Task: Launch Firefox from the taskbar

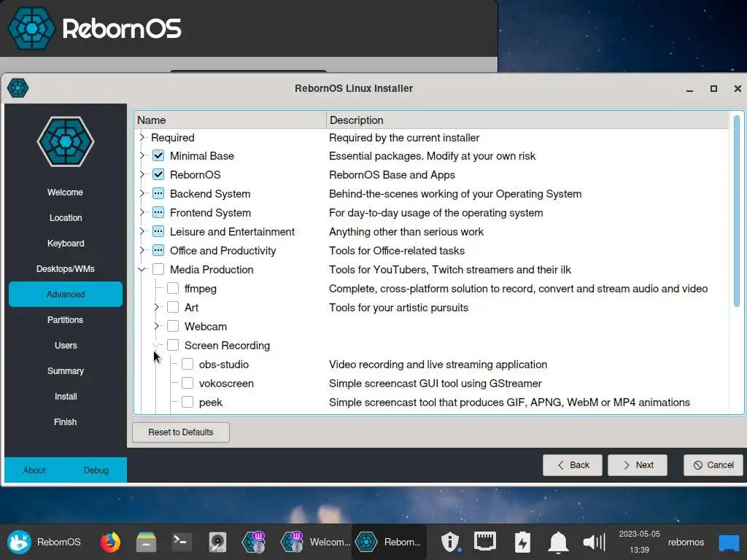Action: point(110,542)
